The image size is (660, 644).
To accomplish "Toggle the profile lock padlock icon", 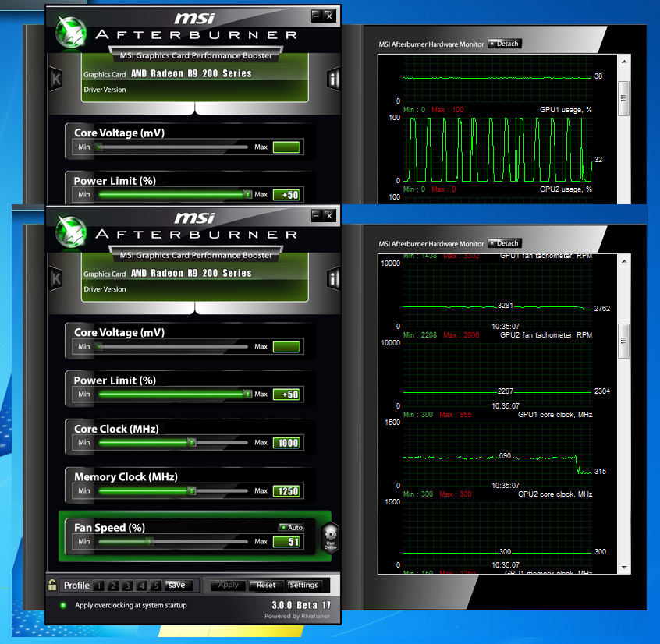I will pyautogui.click(x=52, y=585).
